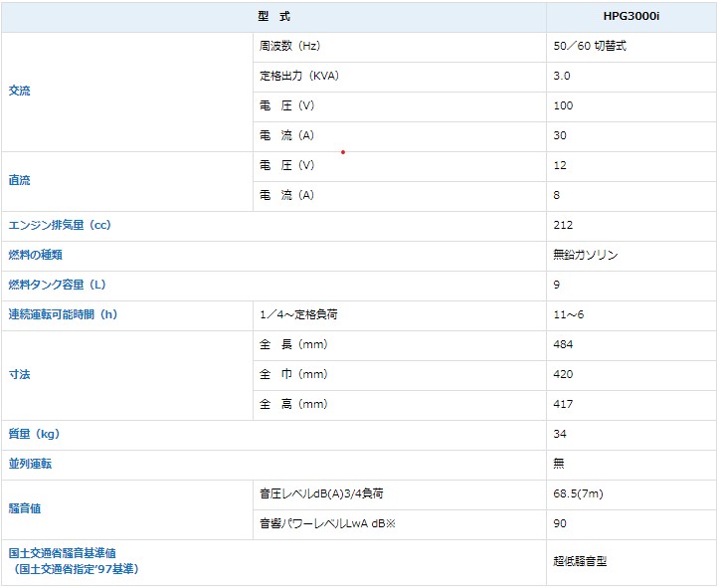Select the 周波数 (Hz) label
Image resolution: width=719 pixels, height=588 pixels.
coord(289,46)
